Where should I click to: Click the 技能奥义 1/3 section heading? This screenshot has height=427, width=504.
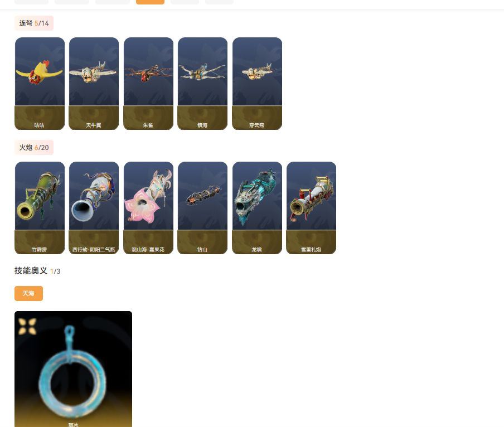[x=37, y=271]
